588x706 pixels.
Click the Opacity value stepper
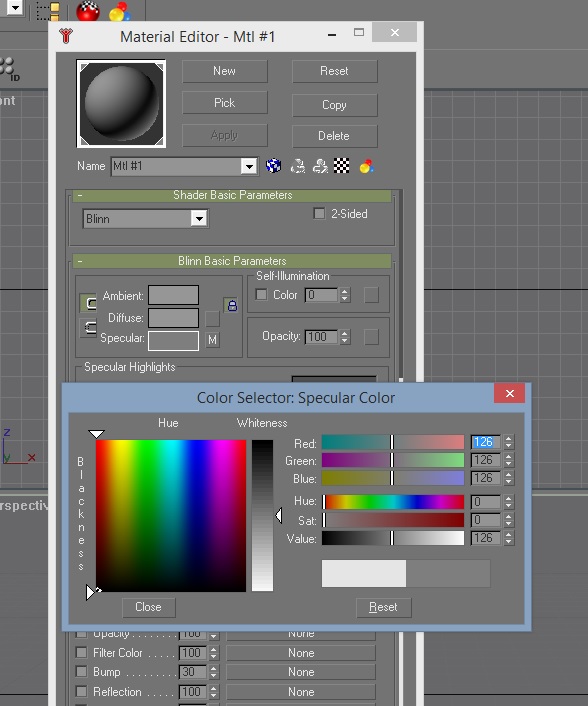click(345, 337)
